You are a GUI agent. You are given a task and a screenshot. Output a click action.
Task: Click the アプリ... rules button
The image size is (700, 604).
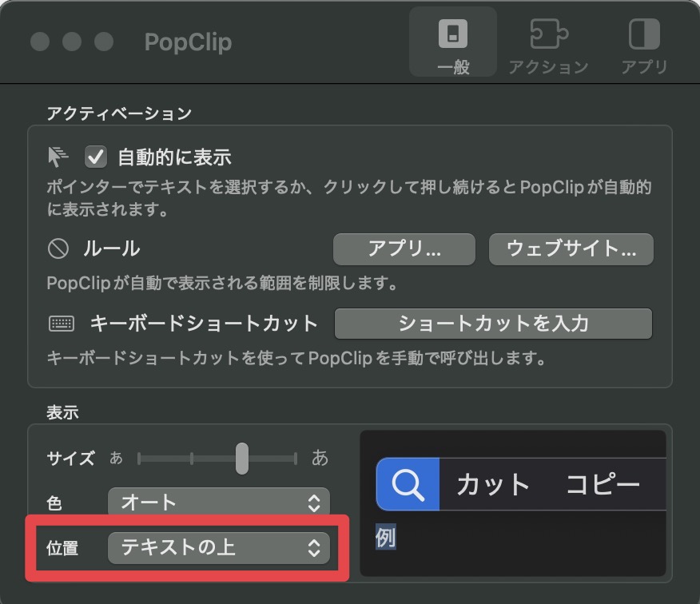404,249
